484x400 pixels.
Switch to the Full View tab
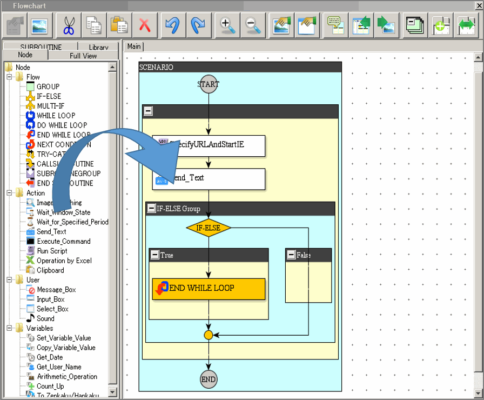pos(83,56)
